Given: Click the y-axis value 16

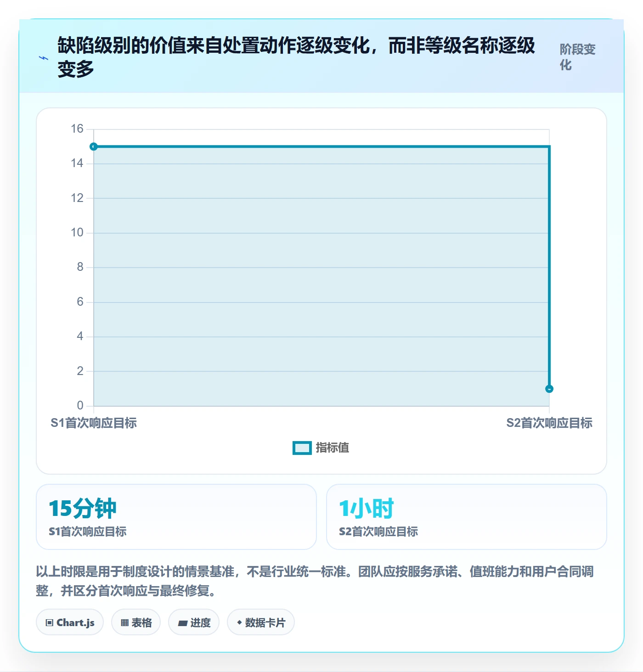Looking at the screenshot, I should [x=77, y=129].
